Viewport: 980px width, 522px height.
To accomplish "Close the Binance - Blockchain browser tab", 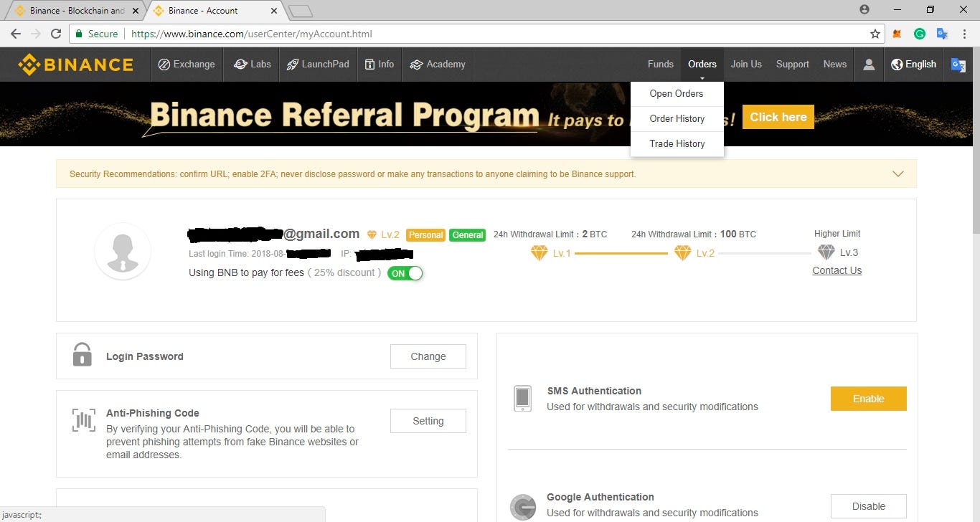I will pyautogui.click(x=136, y=11).
